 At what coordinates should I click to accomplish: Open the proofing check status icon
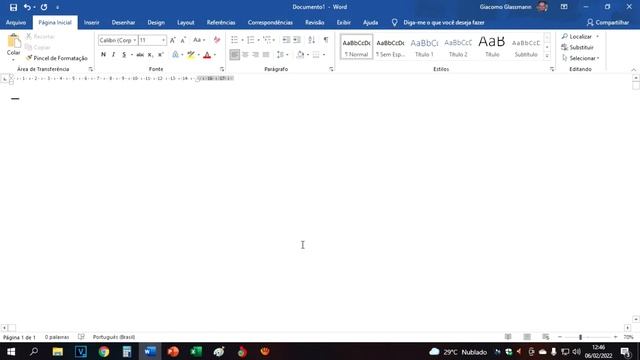click(81, 337)
